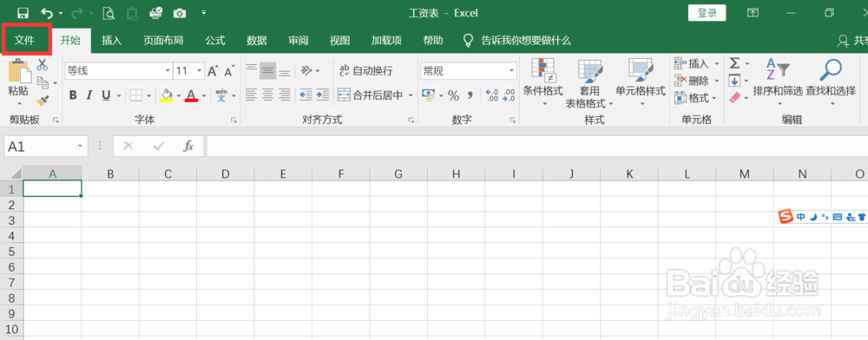Increase font size with large A icon
The width and height of the screenshot is (868, 340).
213,71
